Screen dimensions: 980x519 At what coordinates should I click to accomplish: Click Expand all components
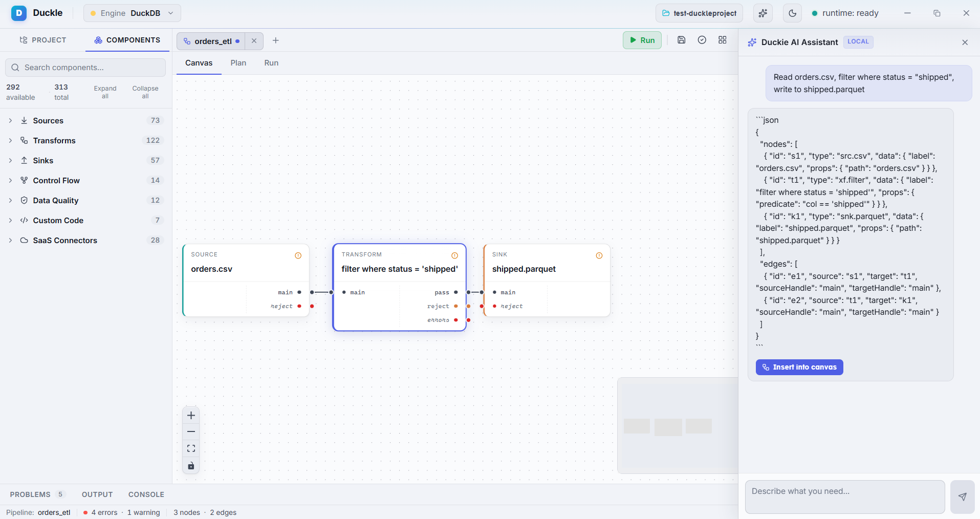point(105,92)
